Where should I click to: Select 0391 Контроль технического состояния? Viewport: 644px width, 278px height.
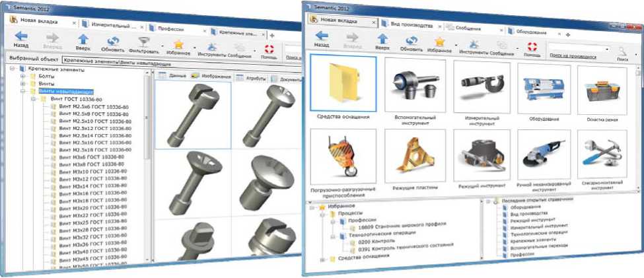tap(406, 248)
